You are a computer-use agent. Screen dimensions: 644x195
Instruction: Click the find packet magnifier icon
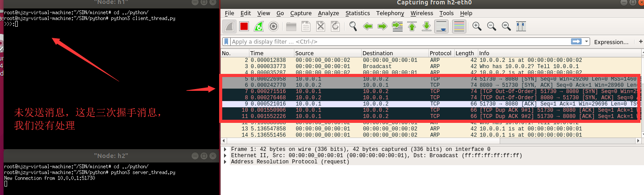point(353,26)
